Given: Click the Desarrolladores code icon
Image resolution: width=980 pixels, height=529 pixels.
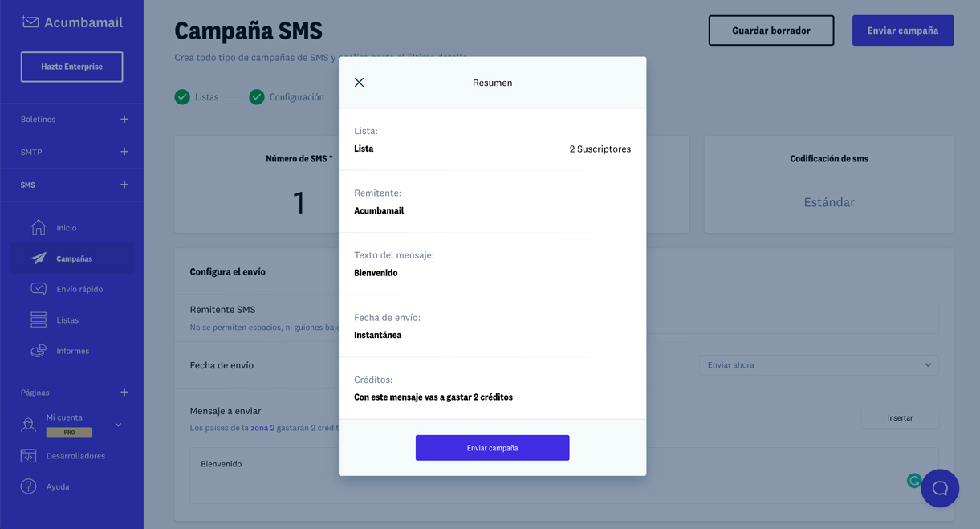Looking at the screenshot, I should tap(29, 456).
